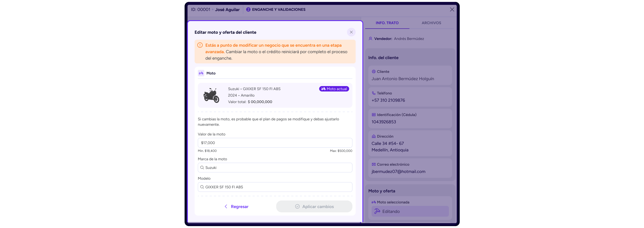Viewport: 644px width, 228px height.
Task: Click Max: $500,000 hint text
Action: click(341, 151)
